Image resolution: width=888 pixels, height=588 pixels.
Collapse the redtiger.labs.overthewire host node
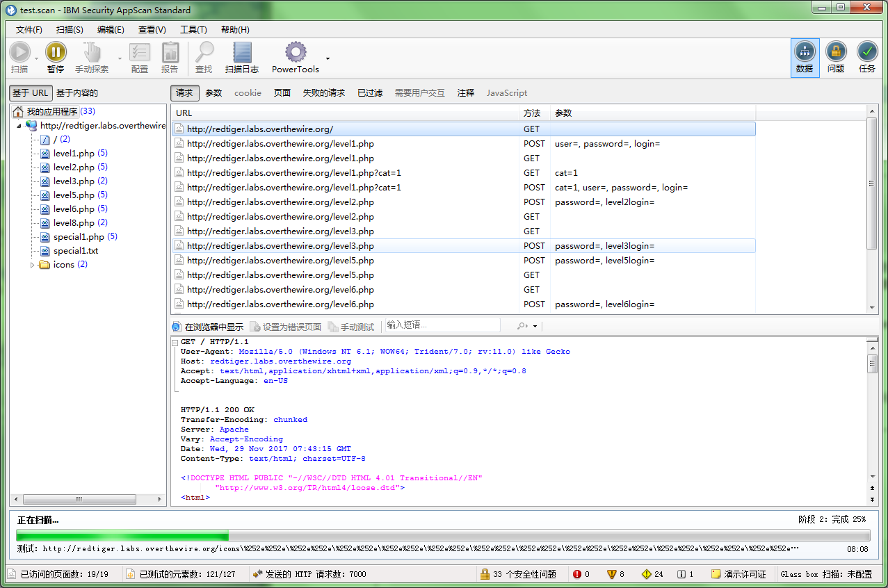pyautogui.click(x=19, y=126)
